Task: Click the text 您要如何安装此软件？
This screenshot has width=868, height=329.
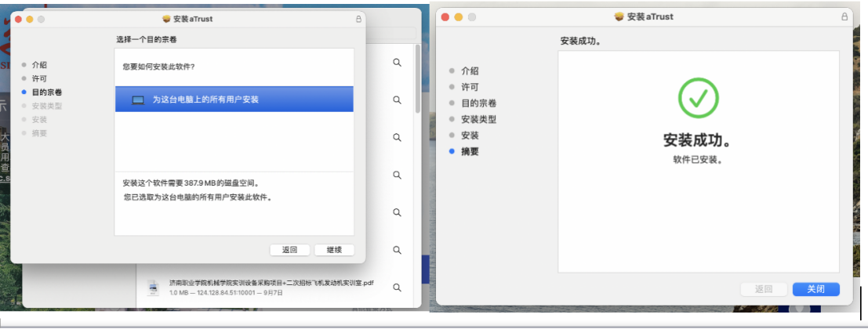Action: 158,67
